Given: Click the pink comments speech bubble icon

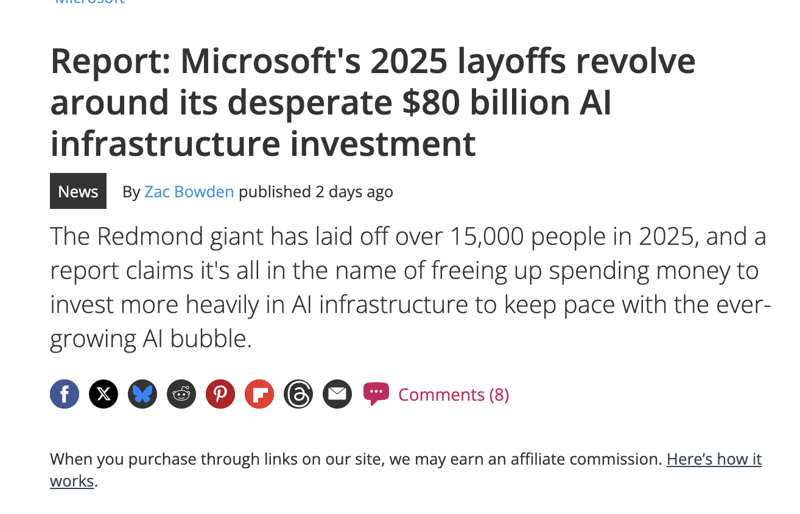Looking at the screenshot, I should 376,394.
